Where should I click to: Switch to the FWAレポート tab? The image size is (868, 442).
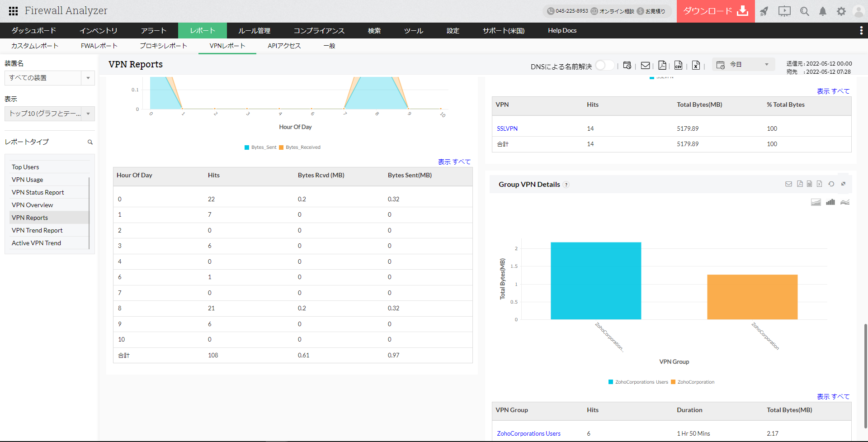(99, 46)
